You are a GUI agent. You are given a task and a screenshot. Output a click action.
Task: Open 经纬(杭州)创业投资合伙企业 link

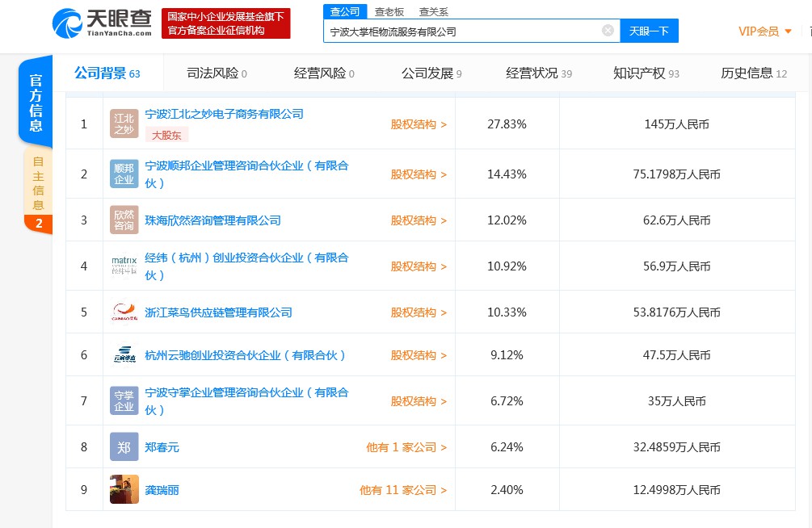click(x=247, y=266)
